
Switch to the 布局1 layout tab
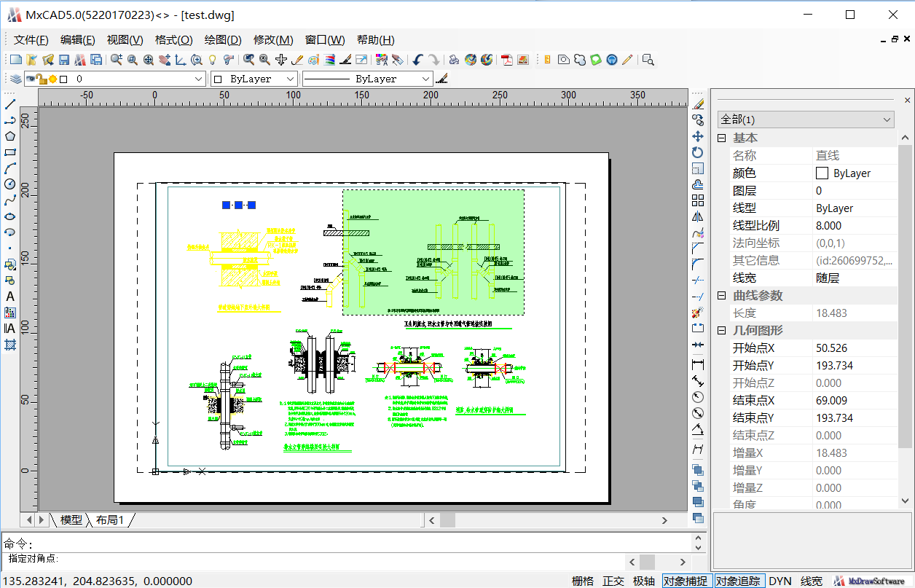click(110, 520)
